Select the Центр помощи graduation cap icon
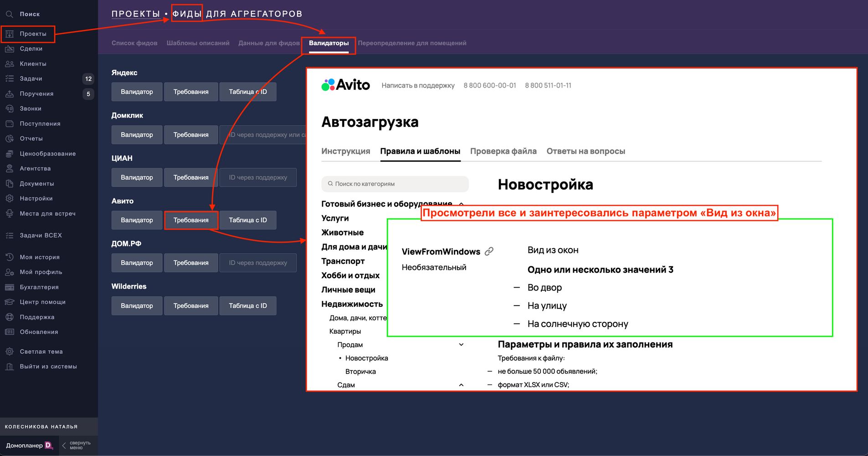The width and height of the screenshot is (868, 456). [x=10, y=302]
